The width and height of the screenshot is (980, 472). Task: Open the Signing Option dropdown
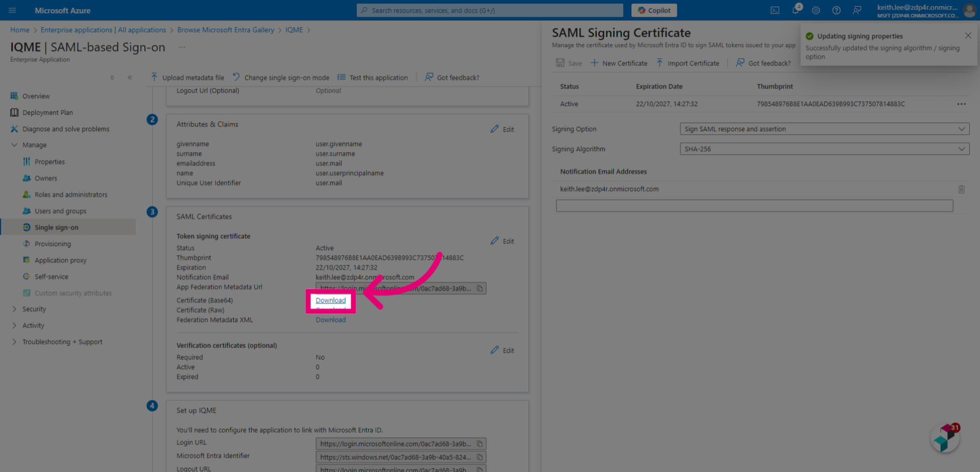click(x=824, y=129)
